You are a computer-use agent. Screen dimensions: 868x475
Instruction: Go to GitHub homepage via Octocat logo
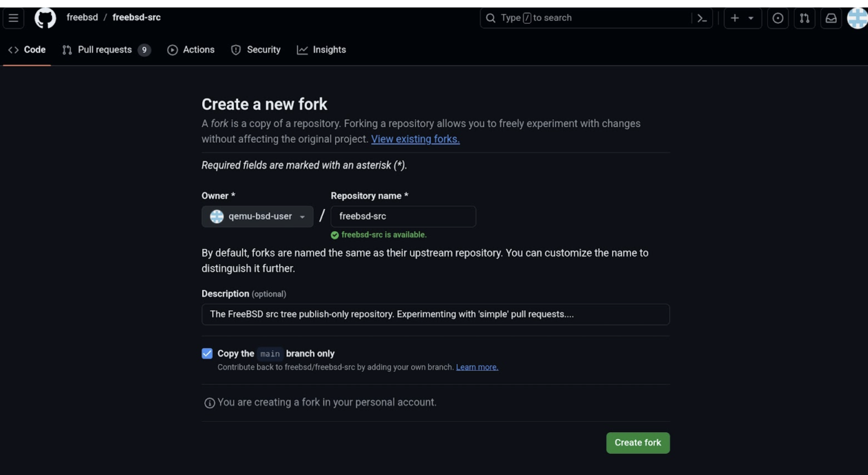click(x=45, y=18)
